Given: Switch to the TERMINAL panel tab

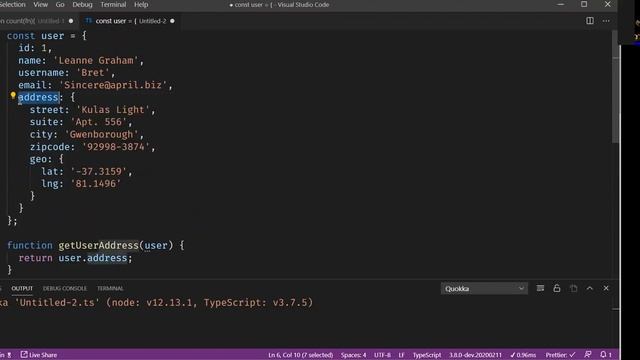Looking at the screenshot, I should click(110, 288).
